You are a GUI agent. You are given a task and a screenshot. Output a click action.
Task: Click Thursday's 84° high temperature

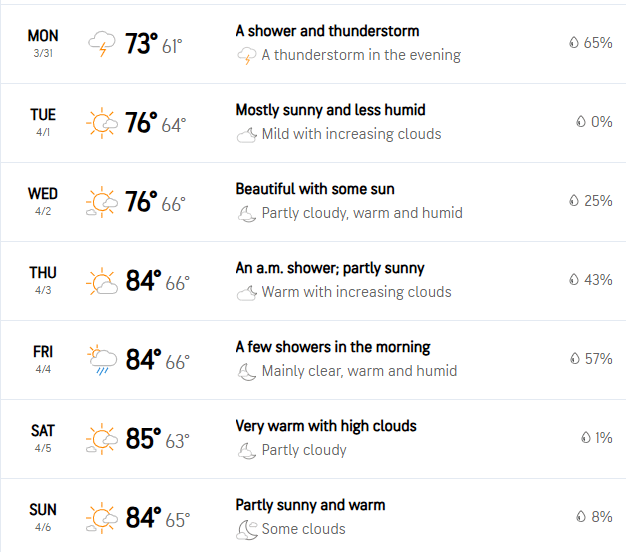[x=142, y=281]
